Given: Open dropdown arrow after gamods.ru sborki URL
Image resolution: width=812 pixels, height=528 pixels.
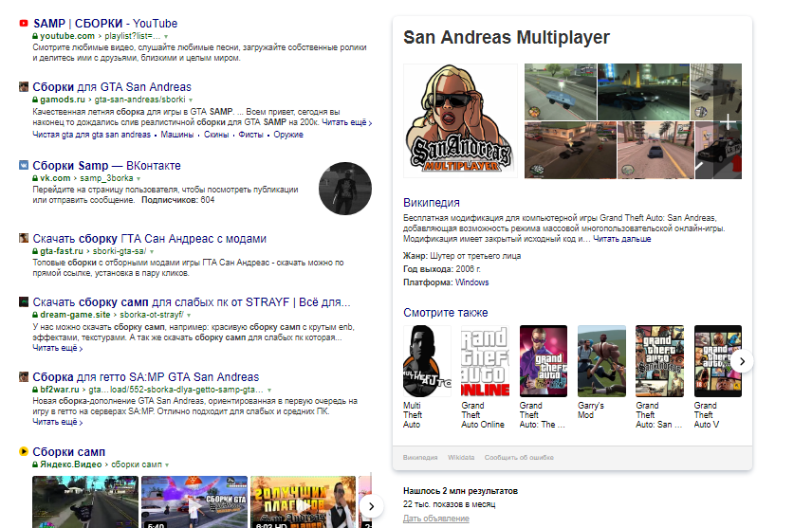Looking at the screenshot, I should point(191,100).
